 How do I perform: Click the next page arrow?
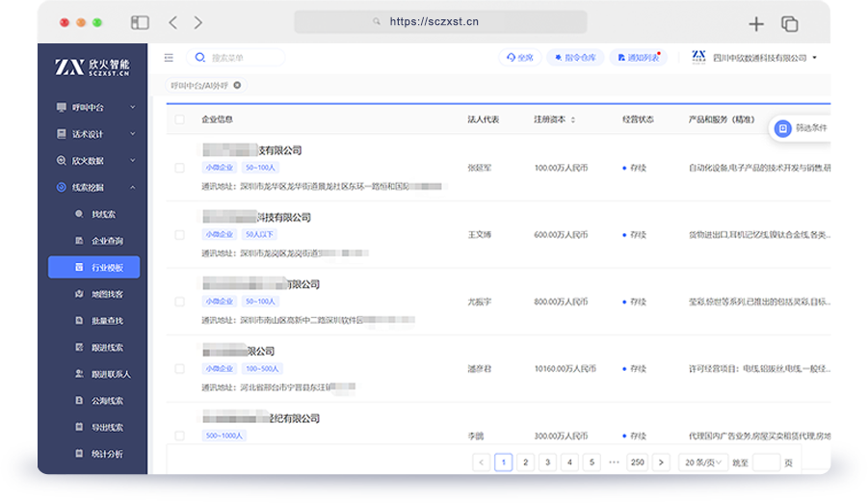coord(661,462)
